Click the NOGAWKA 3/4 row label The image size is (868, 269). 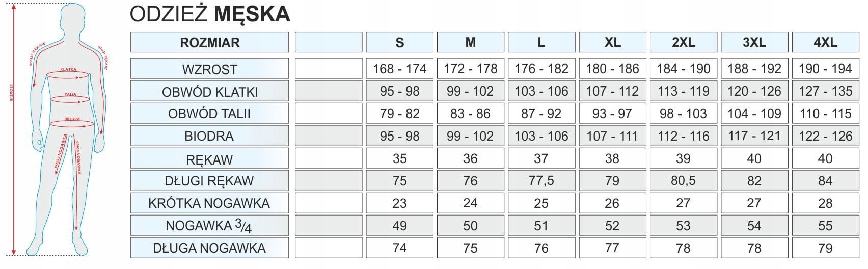tap(209, 226)
